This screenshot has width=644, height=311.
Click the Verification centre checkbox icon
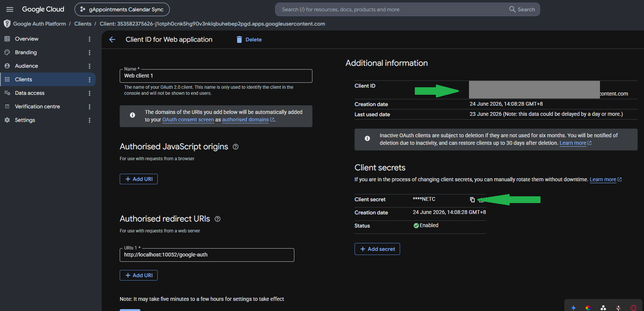click(7, 106)
